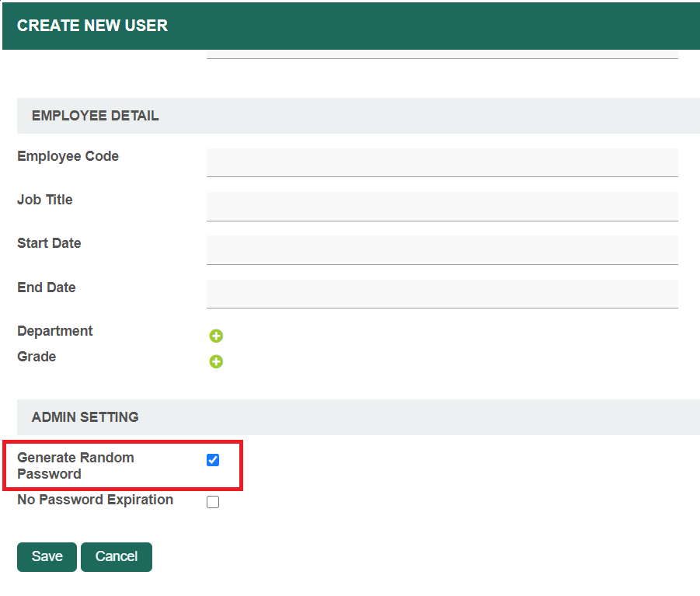The image size is (700, 596).
Task: Focus the Employee Code input field
Action: click(442, 163)
